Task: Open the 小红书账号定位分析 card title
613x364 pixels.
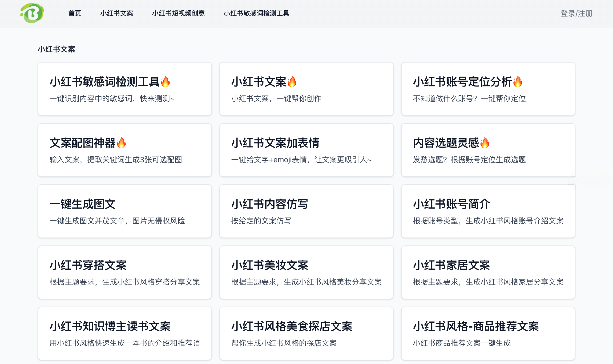Action: [x=463, y=82]
